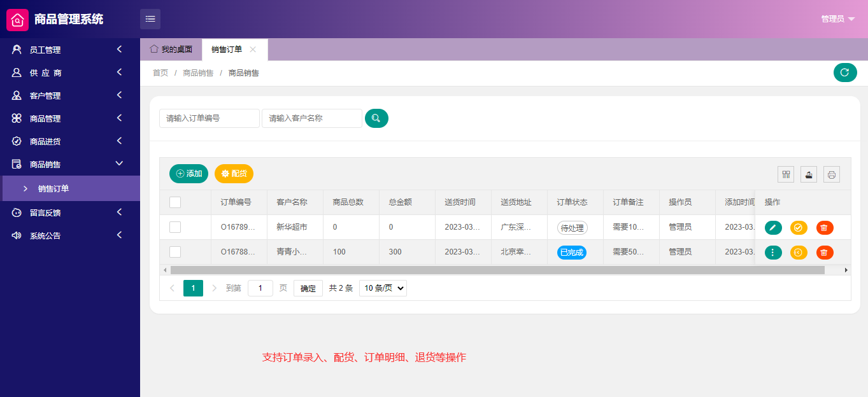Open the 10 条/页 page size dropdown
The image size is (868, 397).
pyautogui.click(x=383, y=288)
